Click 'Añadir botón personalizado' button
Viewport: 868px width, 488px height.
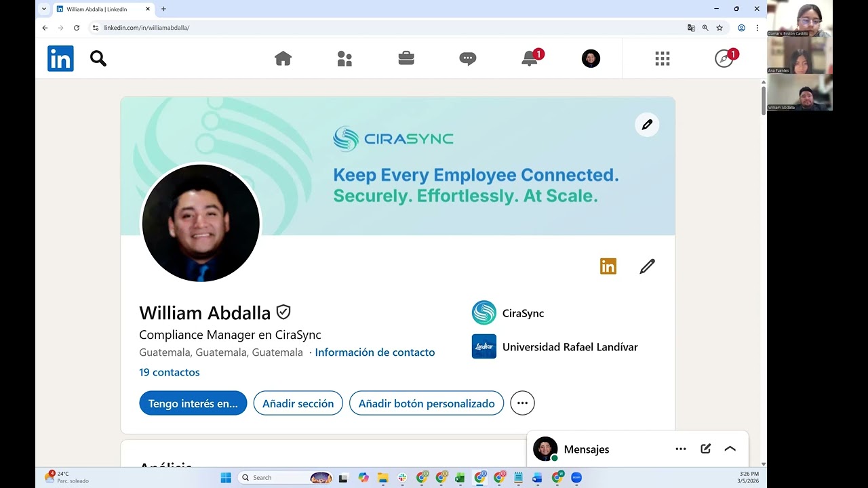click(427, 403)
